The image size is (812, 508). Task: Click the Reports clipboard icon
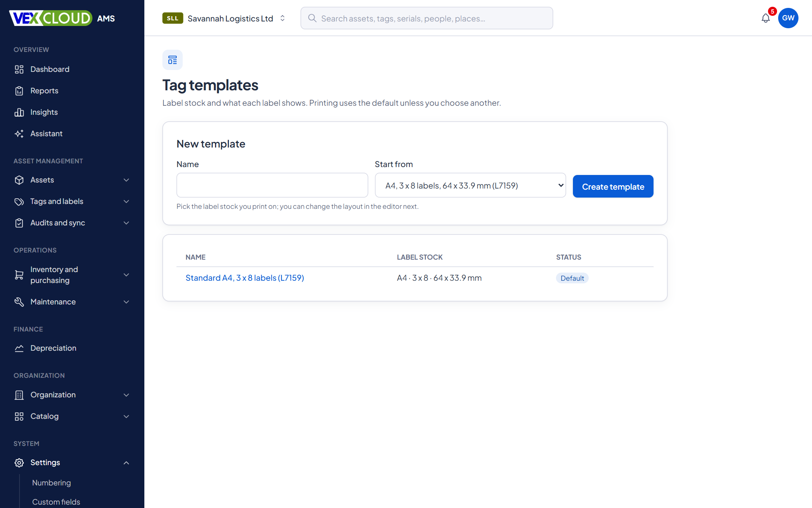click(19, 91)
